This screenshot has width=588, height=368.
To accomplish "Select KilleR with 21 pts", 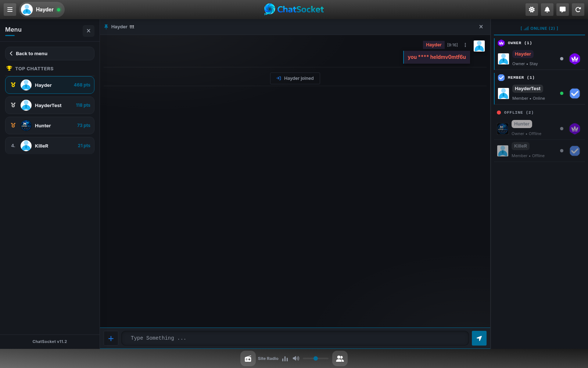I will pyautogui.click(x=50, y=146).
